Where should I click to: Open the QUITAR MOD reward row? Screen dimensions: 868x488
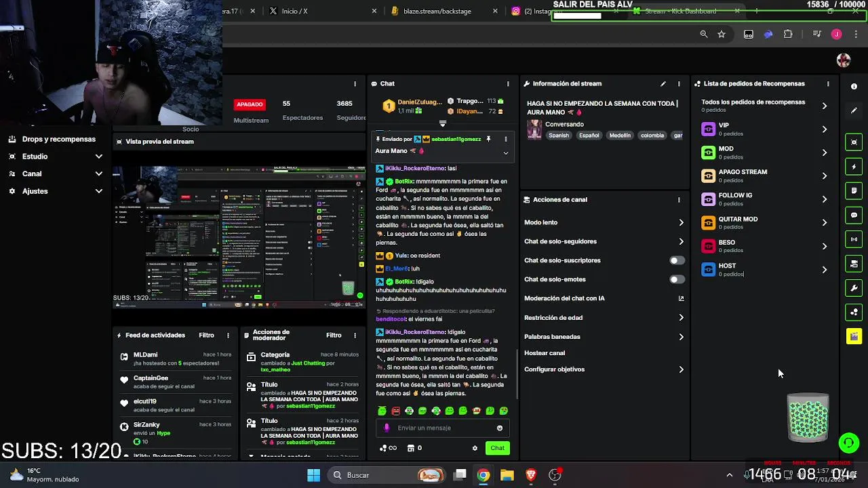[x=764, y=223]
